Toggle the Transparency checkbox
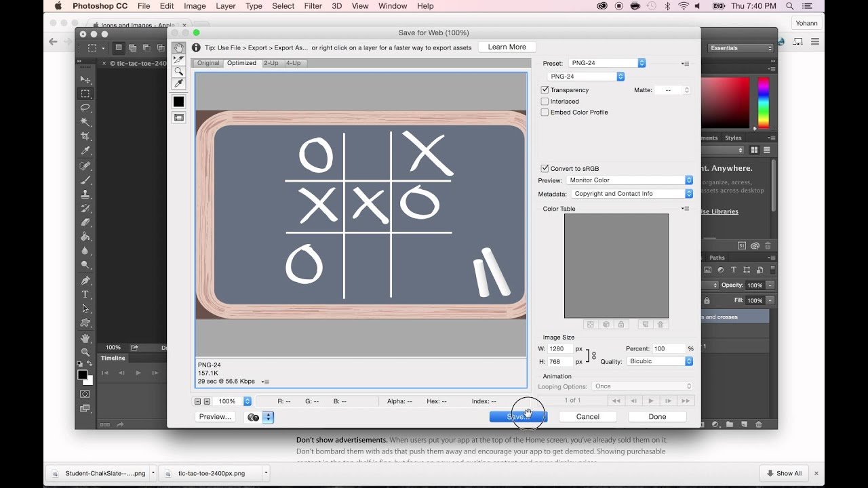The image size is (868, 488). click(545, 90)
